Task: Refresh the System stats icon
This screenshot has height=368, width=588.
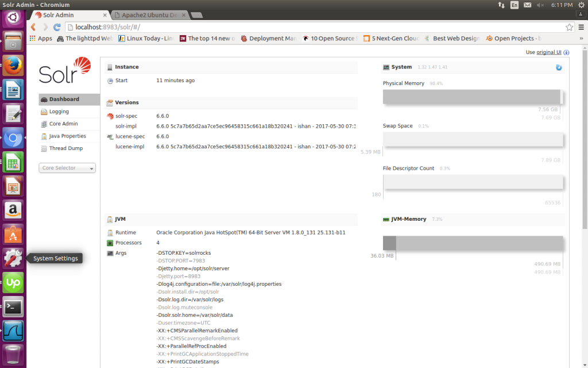Action: pyautogui.click(x=559, y=67)
